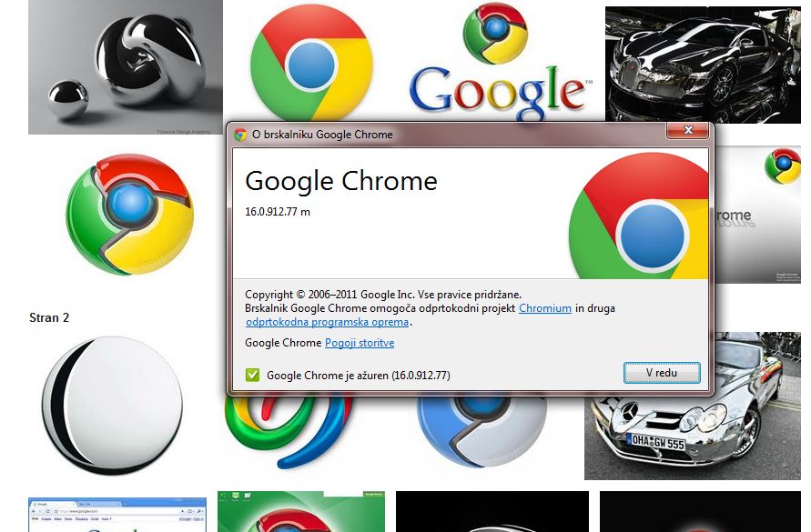Open the Google browser window screenshot thumbnail
Screen dimensions: 811x532
tap(117, 515)
